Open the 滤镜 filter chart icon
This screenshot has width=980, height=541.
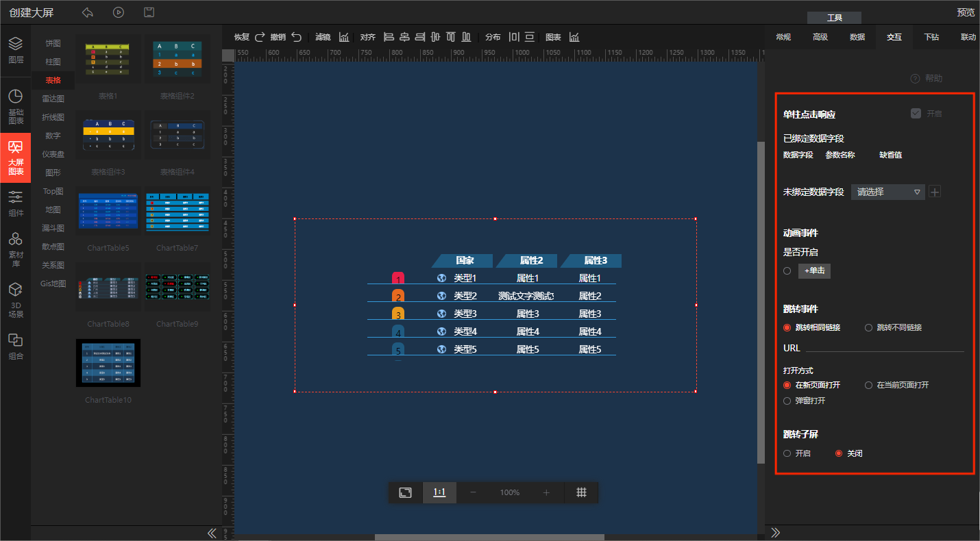[344, 37]
